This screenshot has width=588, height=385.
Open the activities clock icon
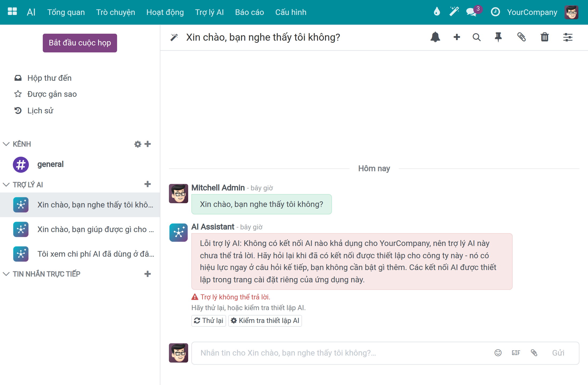(495, 12)
